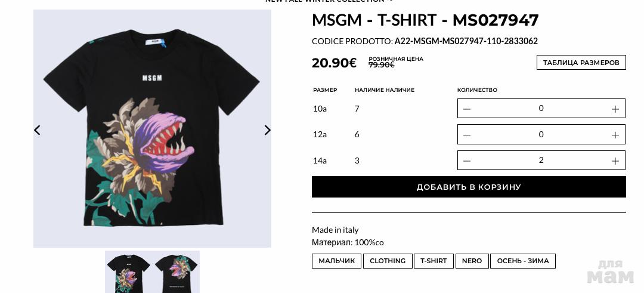Select the CLOTHING tag
This screenshot has width=644, height=293.
[388, 261]
